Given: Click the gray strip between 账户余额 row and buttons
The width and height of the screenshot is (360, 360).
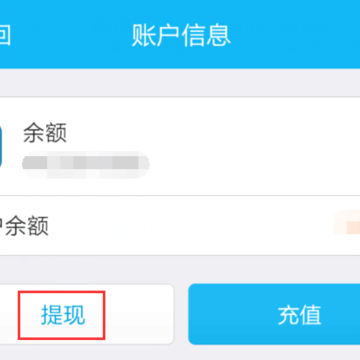Looking at the screenshot, I should coord(180,269).
